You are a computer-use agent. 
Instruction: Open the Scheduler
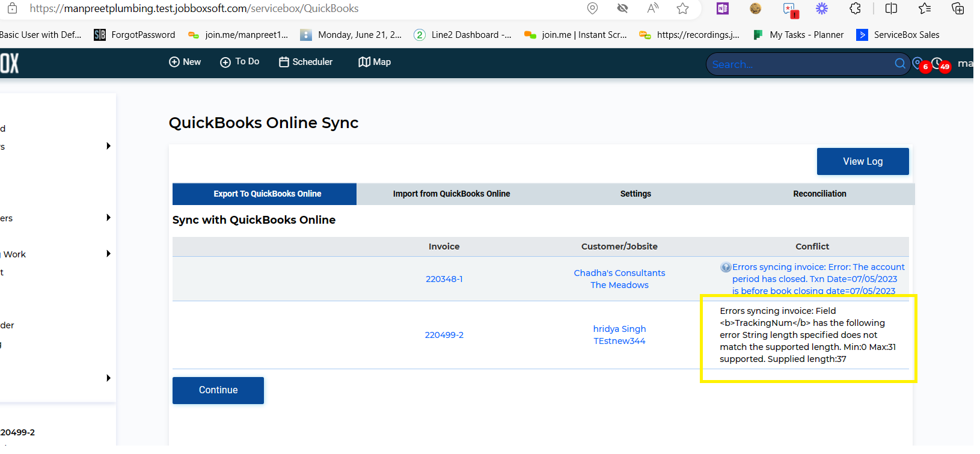(x=305, y=62)
